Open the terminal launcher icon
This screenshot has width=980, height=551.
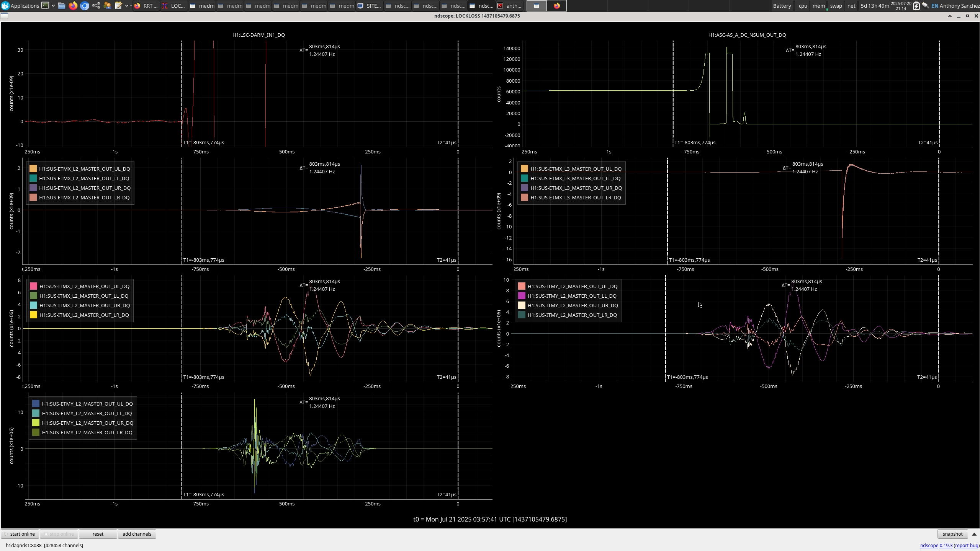click(45, 6)
